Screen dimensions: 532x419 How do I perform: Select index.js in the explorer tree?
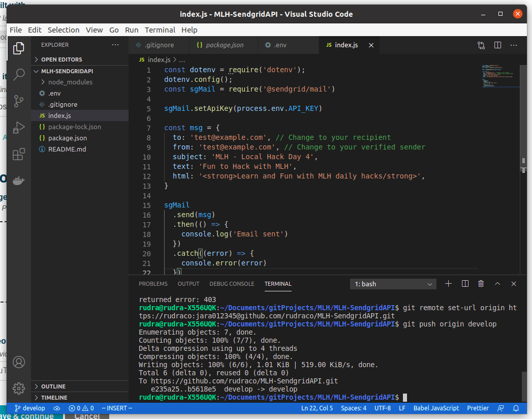coord(80,116)
